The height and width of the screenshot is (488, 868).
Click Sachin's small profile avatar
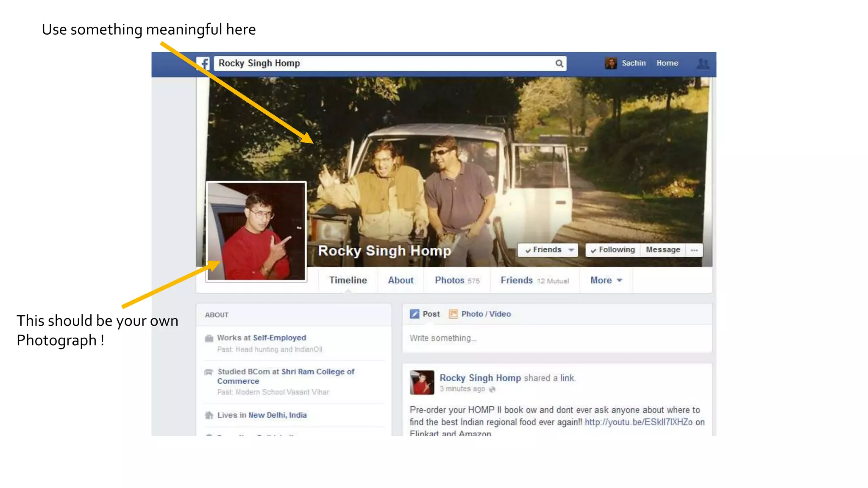(611, 63)
